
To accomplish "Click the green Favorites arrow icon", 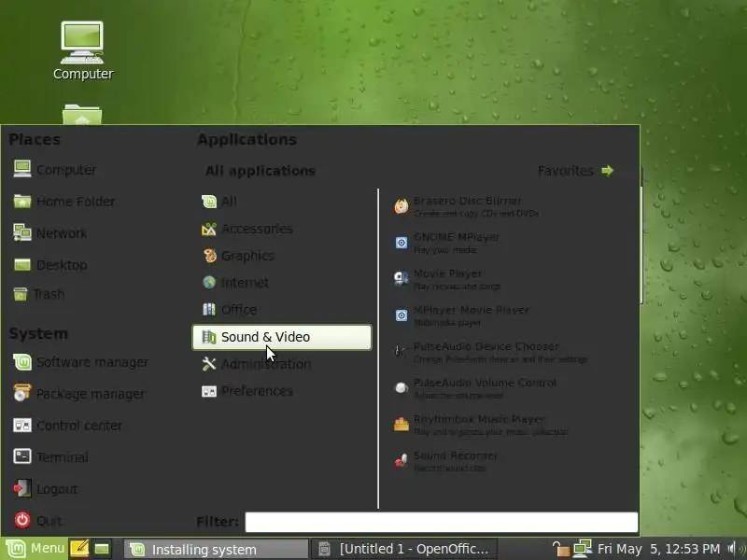I will [608, 171].
